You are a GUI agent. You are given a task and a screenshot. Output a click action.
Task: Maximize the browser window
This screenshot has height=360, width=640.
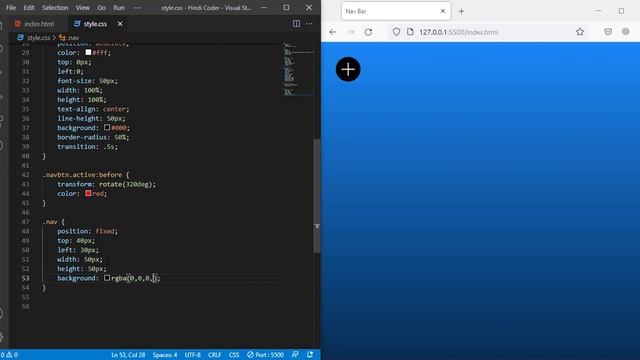click(x=621, y=11)
